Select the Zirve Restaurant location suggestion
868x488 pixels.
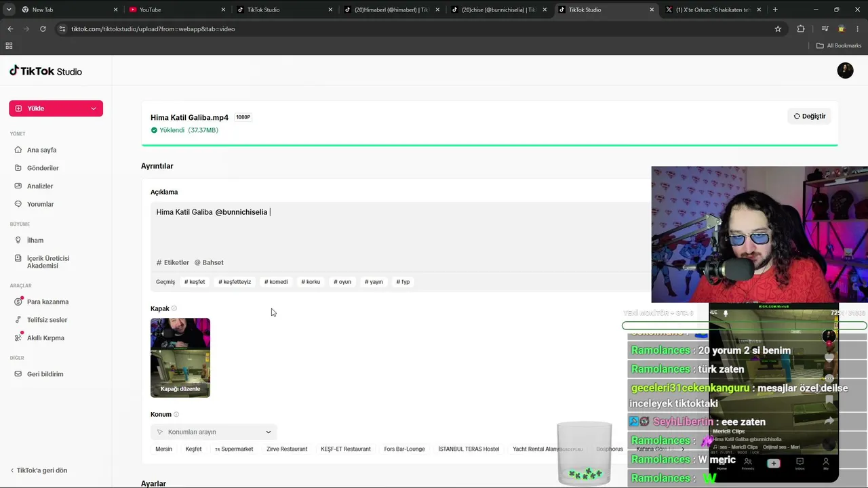(x=287, y=449)
